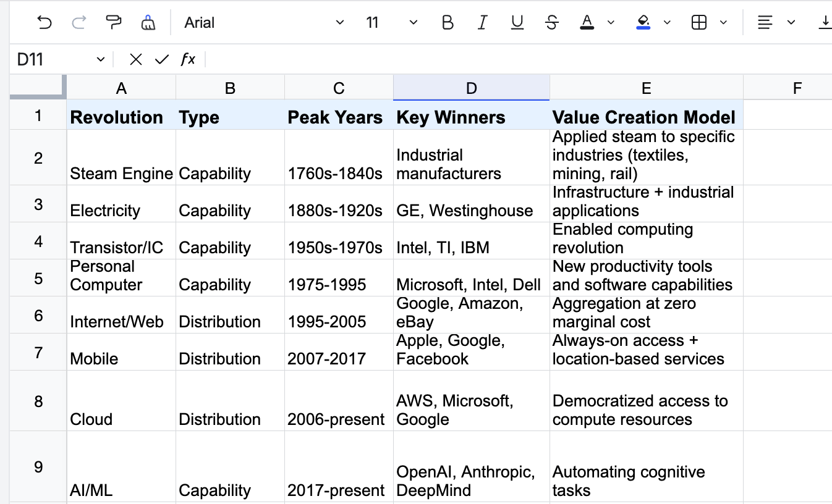Viewport: 832px width, 504px height.
Task: Apply the current text color
Action: 587,23
